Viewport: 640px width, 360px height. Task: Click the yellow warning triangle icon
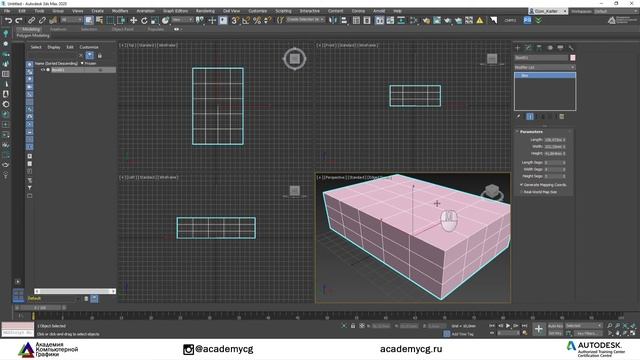click(x=480, y=20)
